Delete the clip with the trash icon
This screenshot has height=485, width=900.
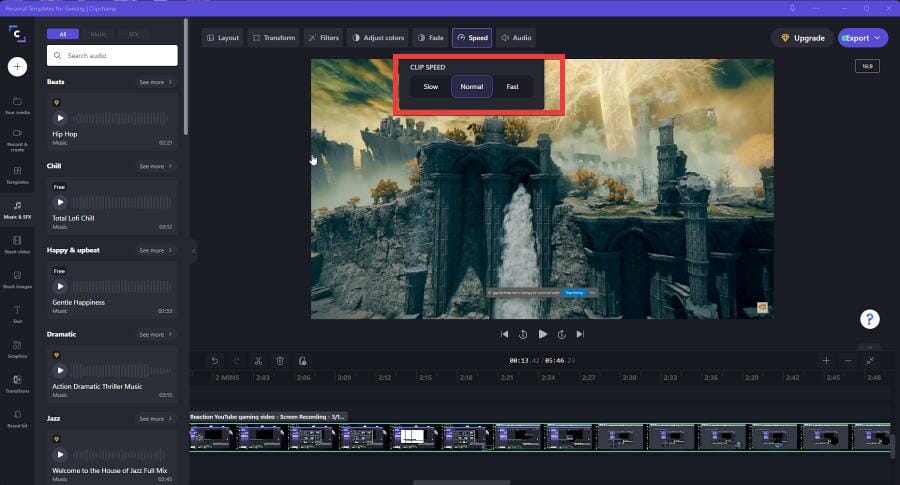(280, 360)
